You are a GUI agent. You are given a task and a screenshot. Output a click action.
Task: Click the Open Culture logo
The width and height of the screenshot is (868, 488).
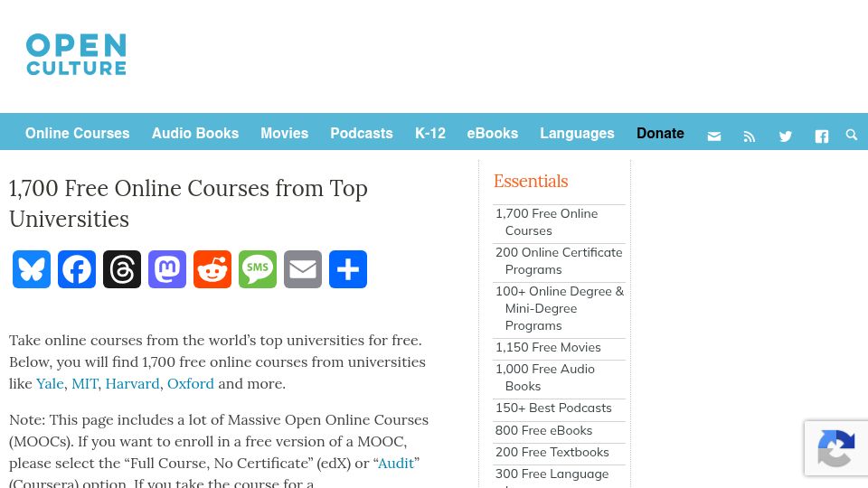coord(76,54)
